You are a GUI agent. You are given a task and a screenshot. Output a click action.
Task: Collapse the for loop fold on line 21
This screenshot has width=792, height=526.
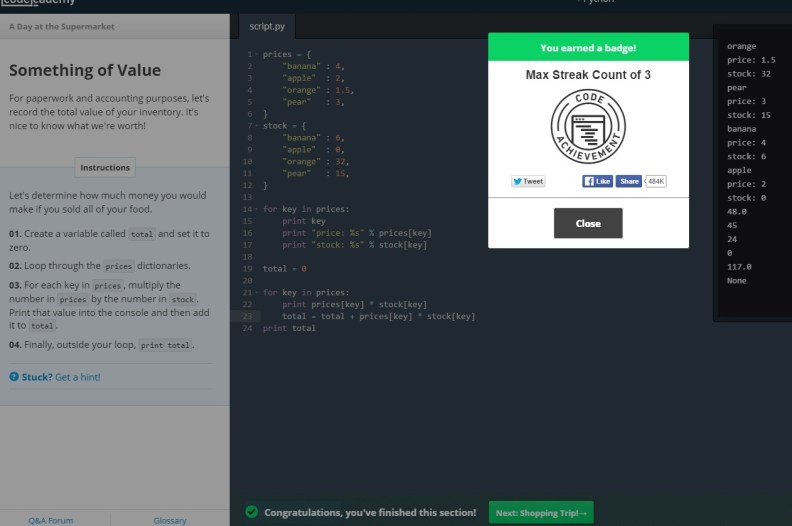(x=257, y=292)
